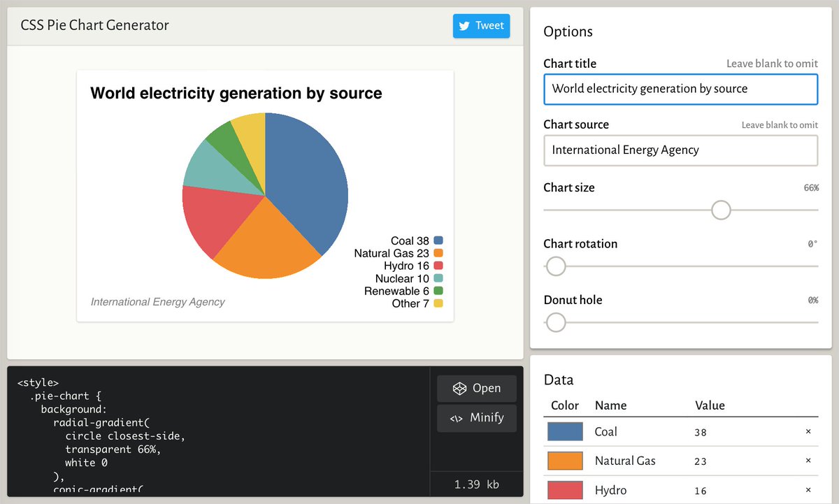
Task: Delete the Natural Gas row
Action: (808, 461)
